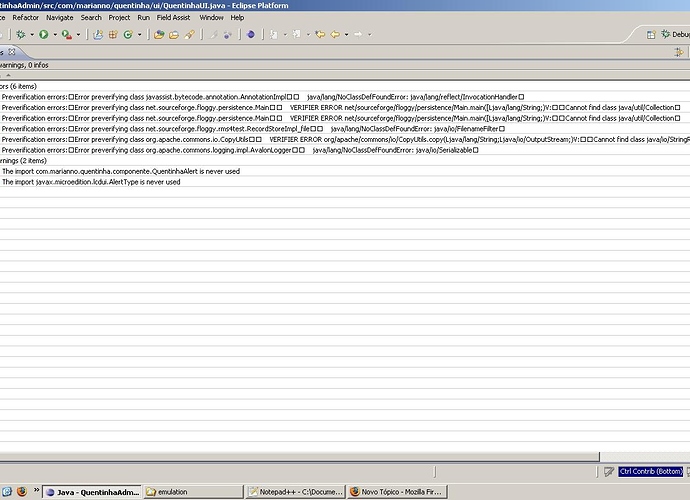This screenshot has height=500, width=690.
Task: Select the AlertType import never used warning
Action: [345, 182]
